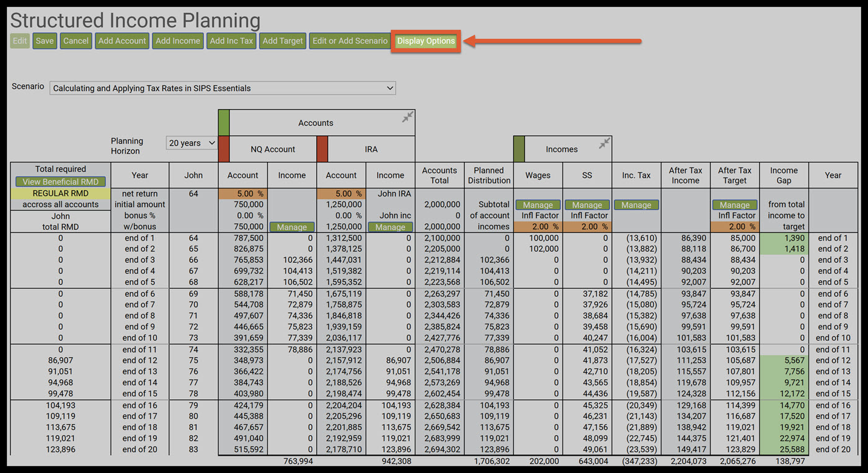Click the 763,994 NQ income total
Viewport: 868px width, 473px height.
coord(298,461)
